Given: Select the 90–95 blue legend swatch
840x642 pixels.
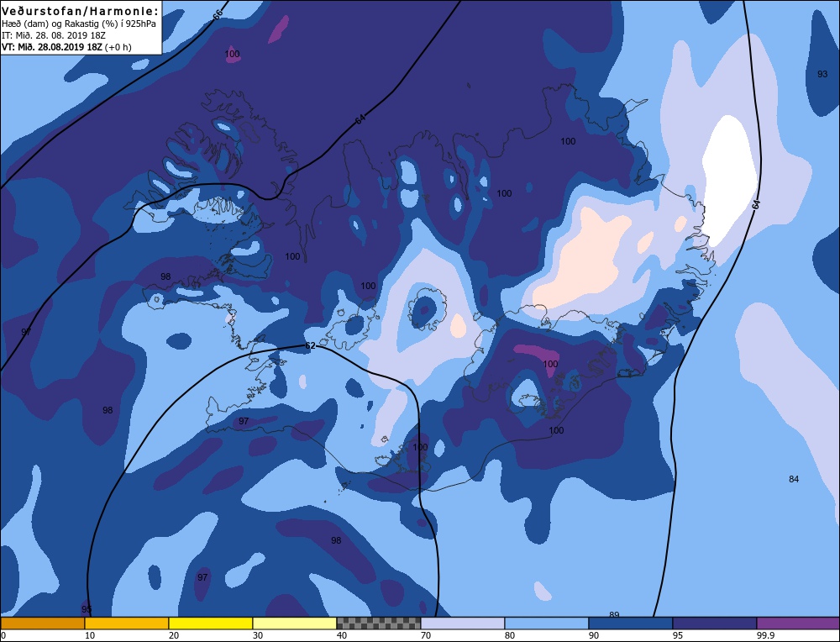Looking at the screenshot, I should (x=631, y=624).
